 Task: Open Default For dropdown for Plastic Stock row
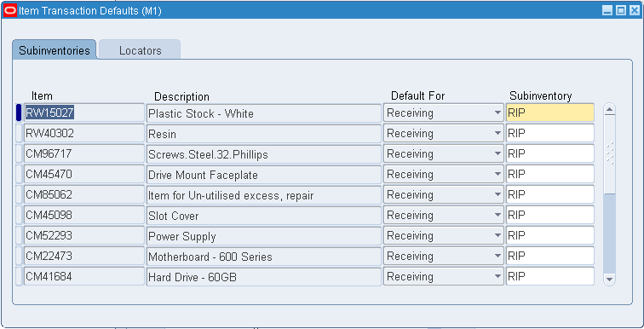[497, 113]
